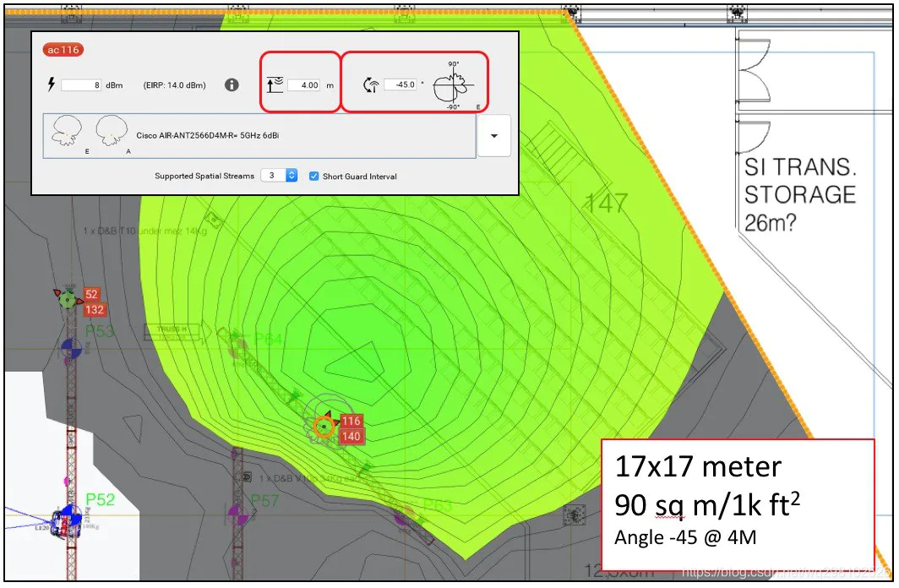Click channel label 140 tag
The image size is (899, 588).
351,436
